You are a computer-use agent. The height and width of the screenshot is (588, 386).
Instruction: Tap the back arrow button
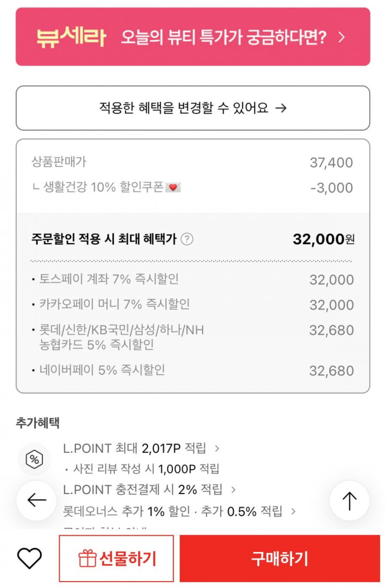point(37,500)
